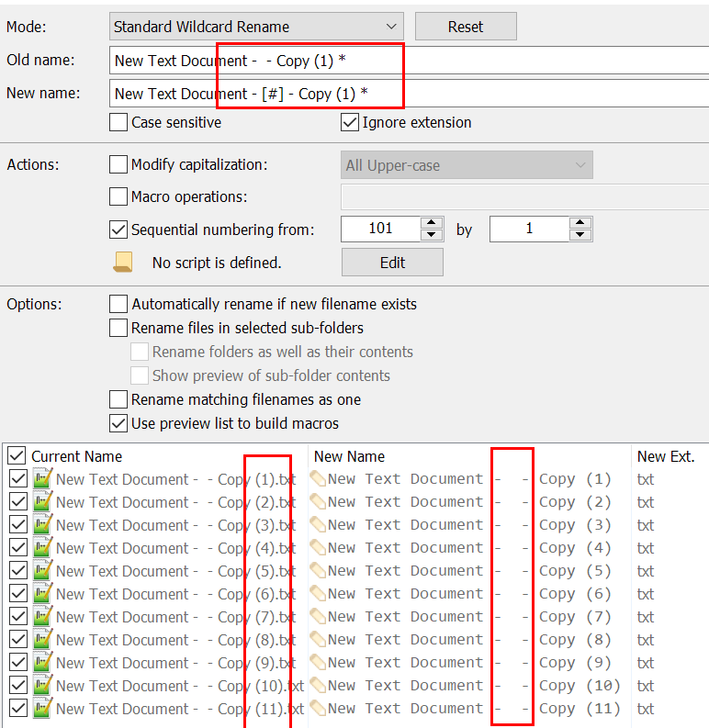Enable Automatically rename if new filename exists
Image resolution: width=709 pixels, height=728 pixels.
(x=118, y=304)
